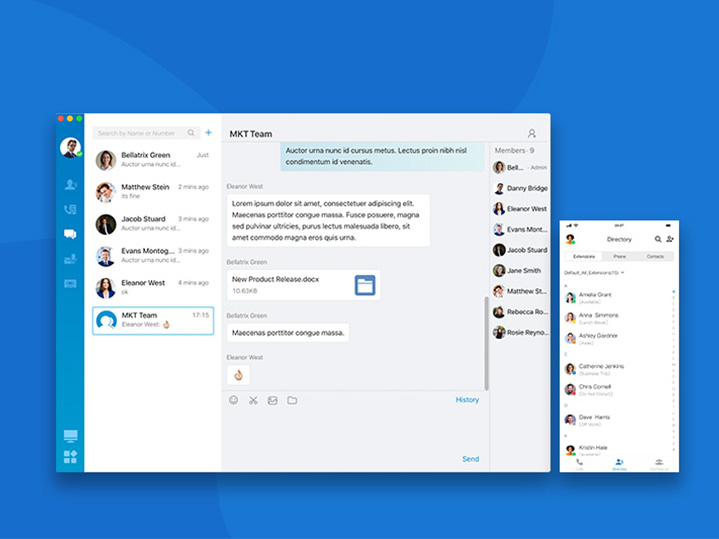719x539 pixels.
Task: Open Evans Montog... conversation
Action: [x=153, y=256]
